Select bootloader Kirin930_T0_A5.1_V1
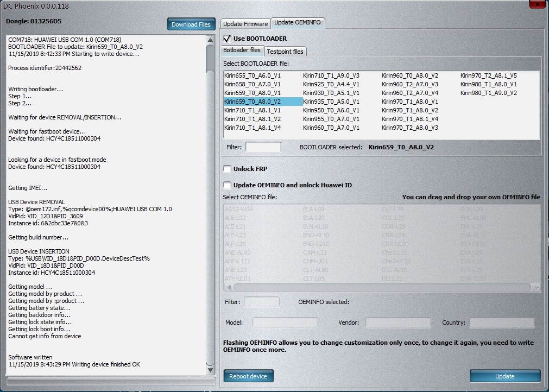 coord(331,93)
